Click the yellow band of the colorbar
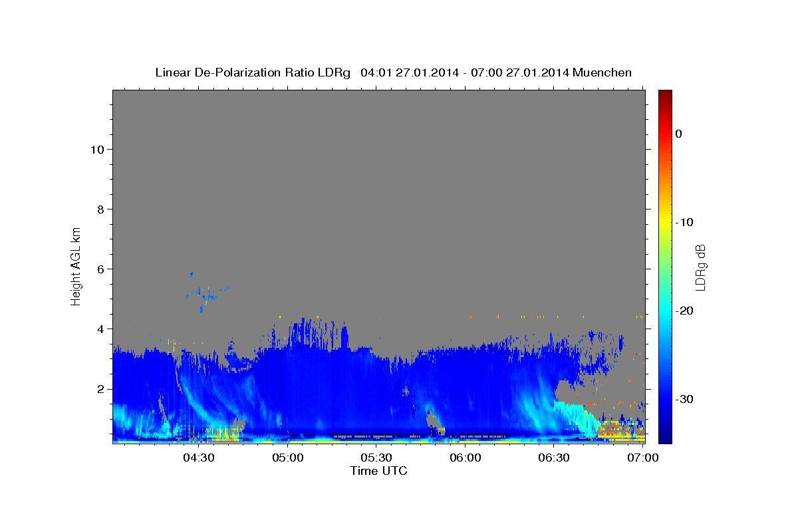Image resolution: width=798 pixels, height=532 pixels. 665,219
